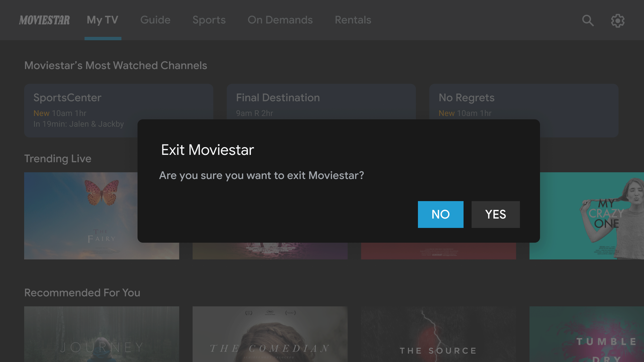Image resolution: width=644 pixels, height=362 pixels.
Task: Select the Moviestar logo icon
Action: [44, 20]
